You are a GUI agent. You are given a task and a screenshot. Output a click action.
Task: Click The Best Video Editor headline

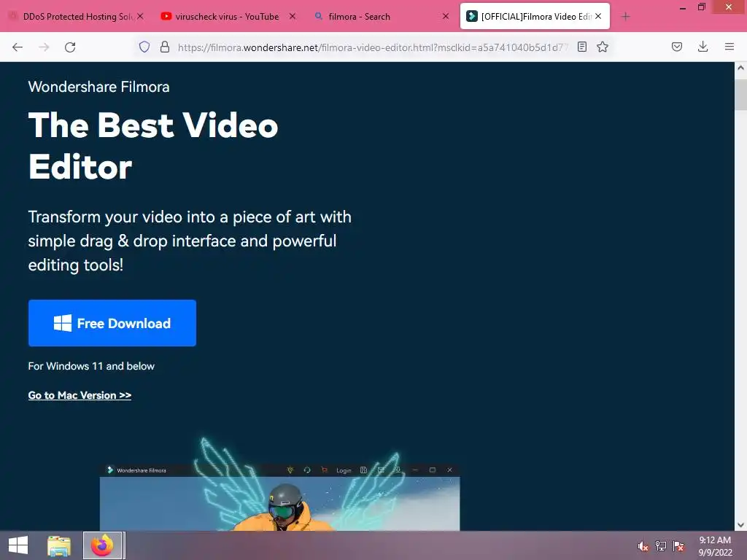152,146
